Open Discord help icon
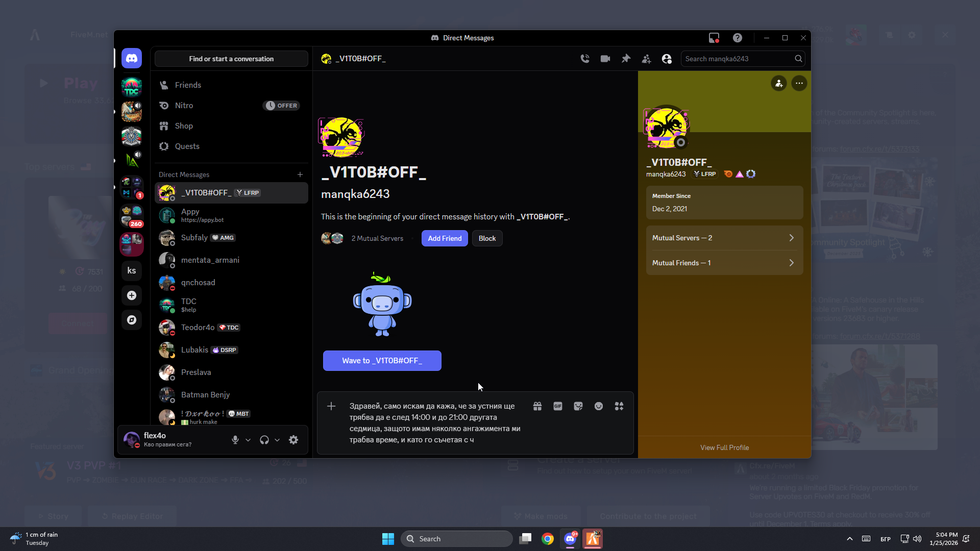Viewport: 980px width, 551px height. click(x=738, y=38)
